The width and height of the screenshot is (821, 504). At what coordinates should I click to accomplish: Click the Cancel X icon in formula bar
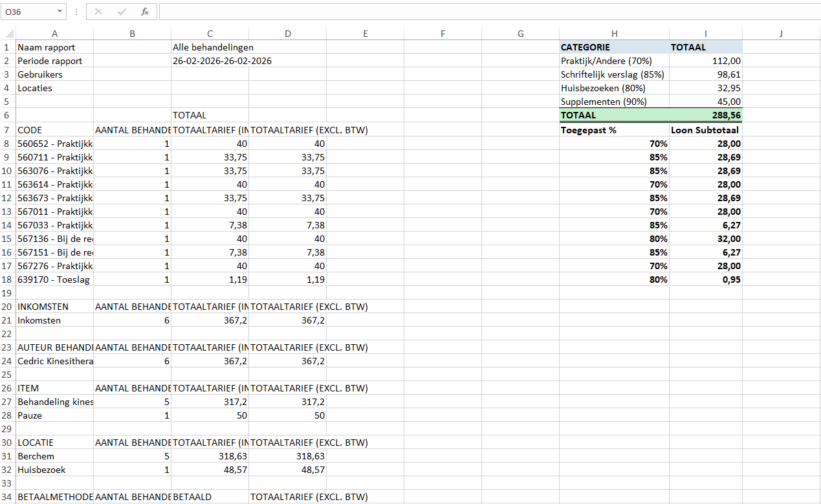pyautogui.click(x=98, y=12)
